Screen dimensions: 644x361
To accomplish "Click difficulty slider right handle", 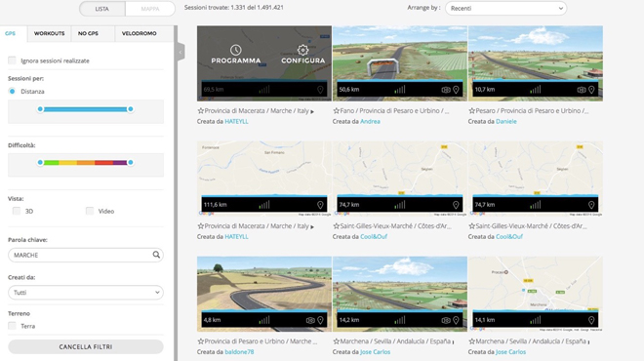I will 130,163.
